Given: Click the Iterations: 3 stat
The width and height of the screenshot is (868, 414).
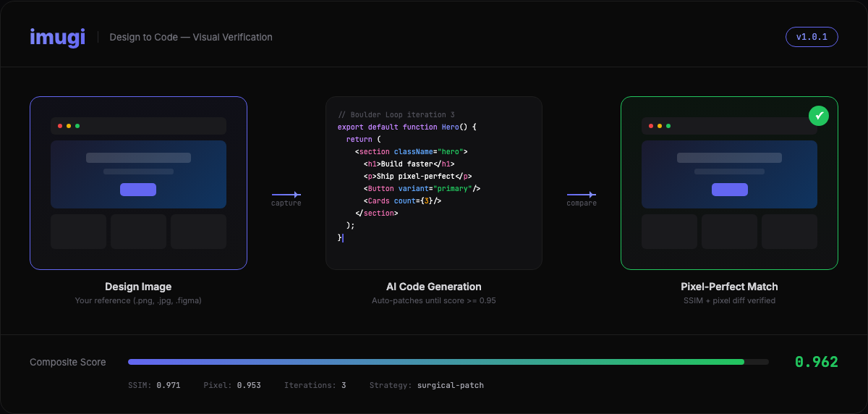Looking at the screenshot, I should [315, 385].
